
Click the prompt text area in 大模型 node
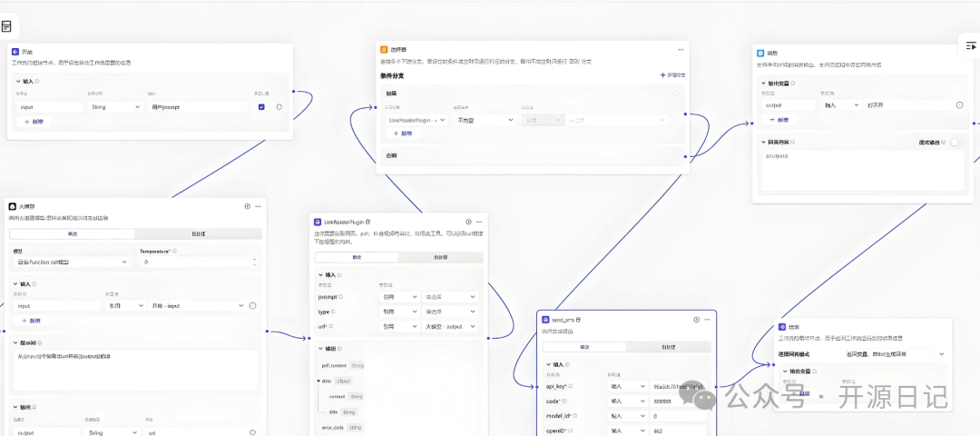click(x=134, y=371)
